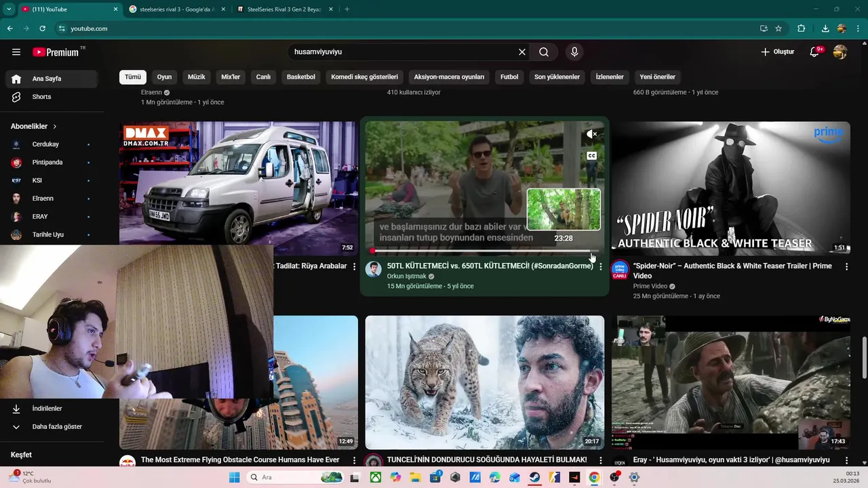The image size is (868, 488).
Task: Open KSI subscription channel
Action: pyautogui.click(x=52, y=180)
